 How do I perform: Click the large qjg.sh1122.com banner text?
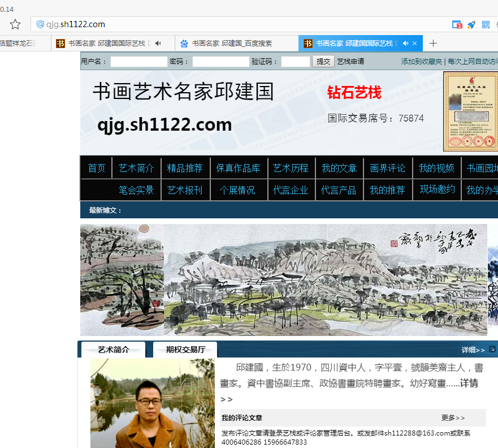(164, 124)
